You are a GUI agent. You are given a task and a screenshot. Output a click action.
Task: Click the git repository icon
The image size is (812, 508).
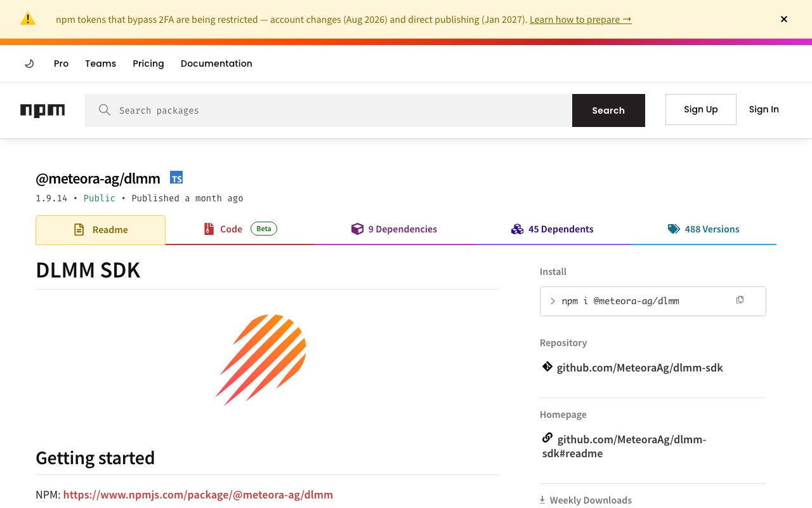(547, 366)
